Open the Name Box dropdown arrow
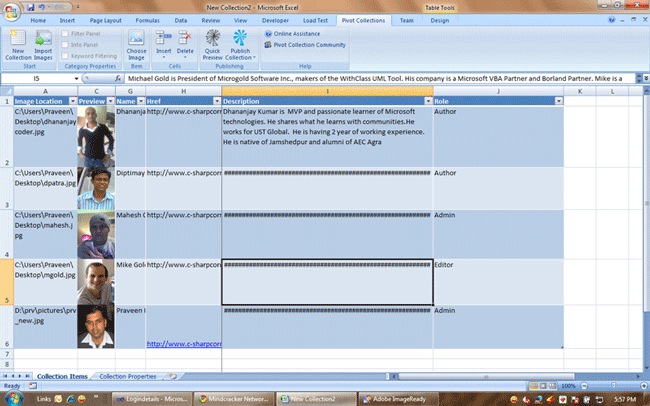Viewport: 650px width, 406px height. tap(76, 78)
